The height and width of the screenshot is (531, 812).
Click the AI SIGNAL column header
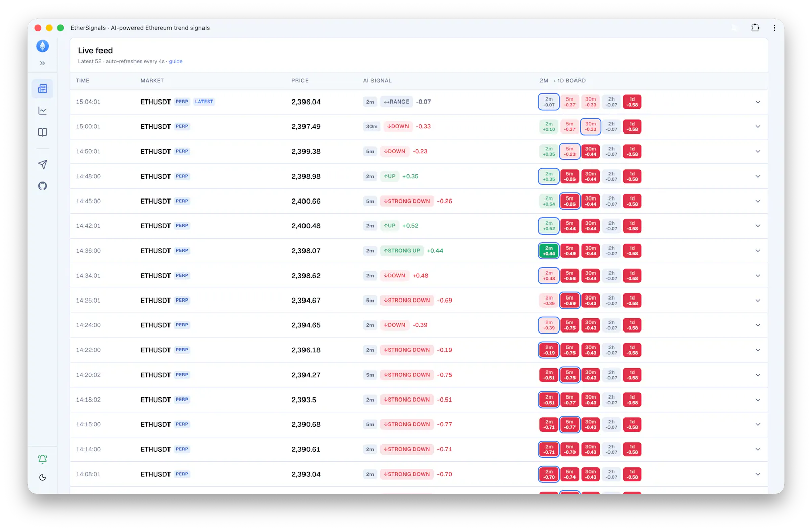(x=378, y=81)
